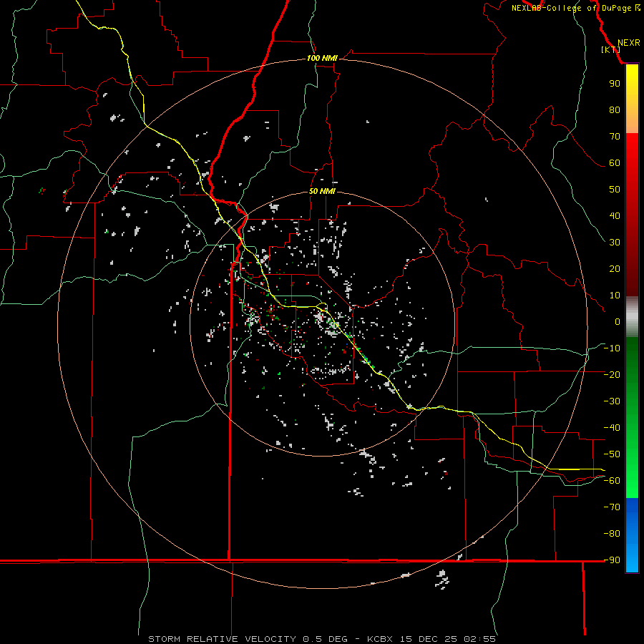Click the [KT] units label
Screen dimensions: 644x644
click(x=611, y=49)
